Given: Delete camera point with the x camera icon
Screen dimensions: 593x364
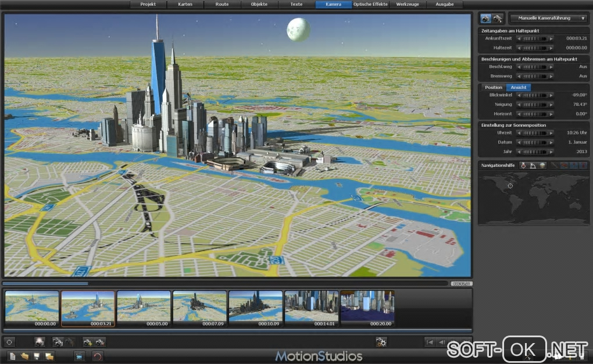Looking at the screenshot, I should point(100,342).
